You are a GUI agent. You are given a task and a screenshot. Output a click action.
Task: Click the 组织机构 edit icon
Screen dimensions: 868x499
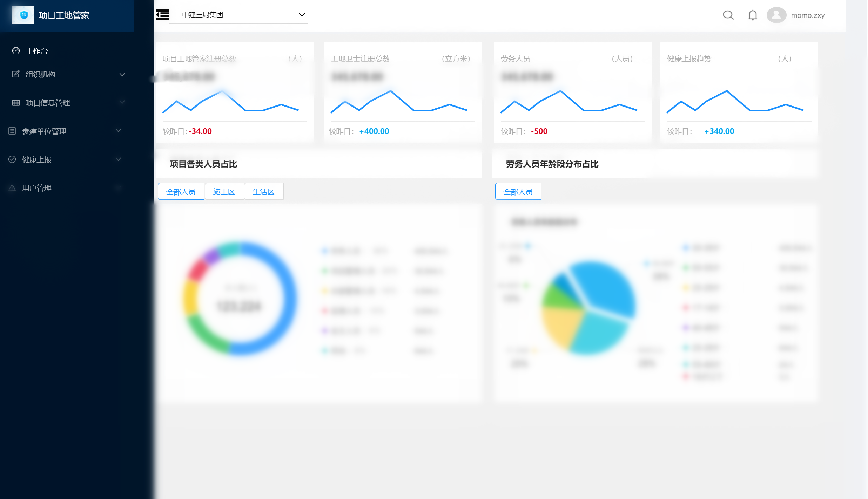pyautogui.click(x=16, y=74)
